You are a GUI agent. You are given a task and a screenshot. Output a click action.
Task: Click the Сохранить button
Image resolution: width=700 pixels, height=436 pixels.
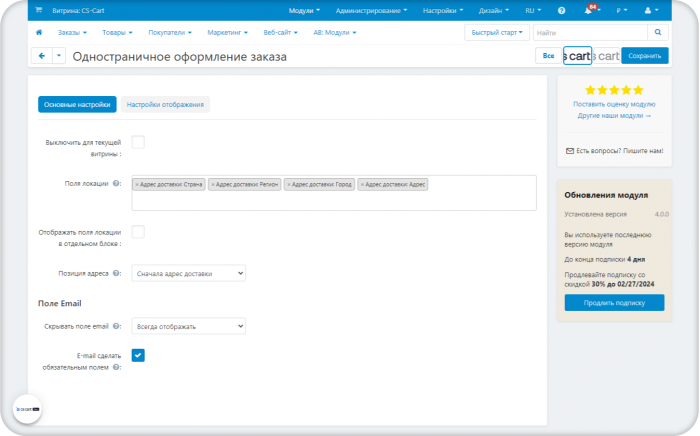[645, 56]
